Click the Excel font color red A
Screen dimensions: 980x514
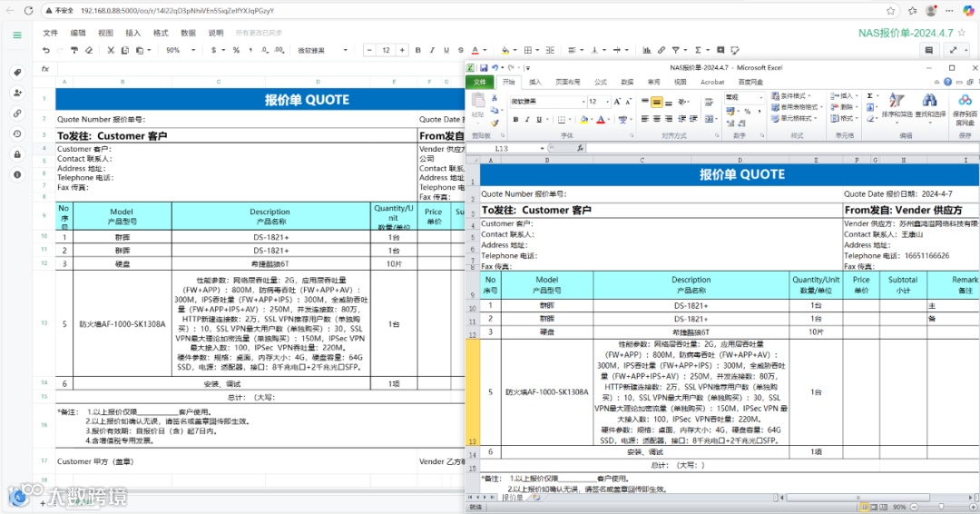(x=601, y=120)
